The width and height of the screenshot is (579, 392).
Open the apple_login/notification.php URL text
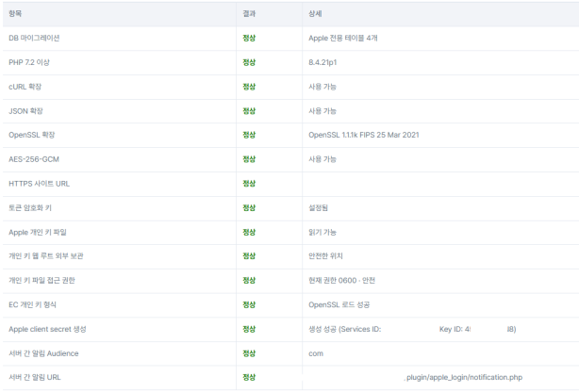tap(463, 377)
